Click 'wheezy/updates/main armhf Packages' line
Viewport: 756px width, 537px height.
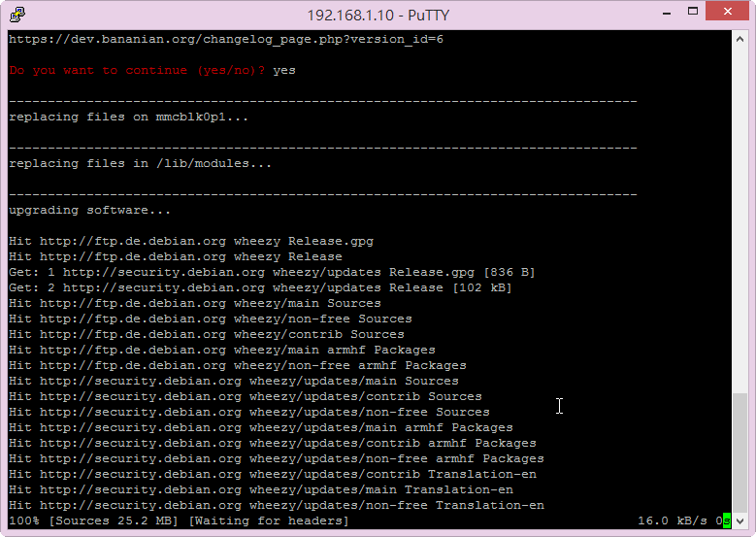tap(261, 427)
